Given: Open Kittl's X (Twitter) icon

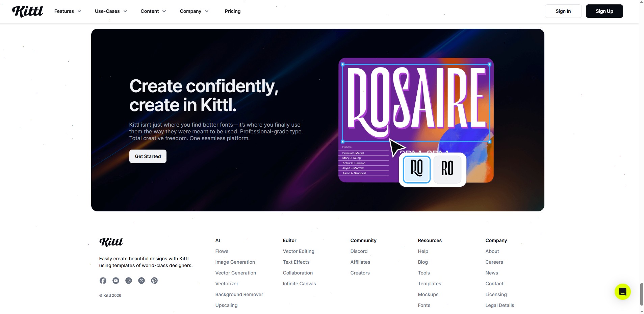Looking at the screenshot, I should click(x=141, y=281).
